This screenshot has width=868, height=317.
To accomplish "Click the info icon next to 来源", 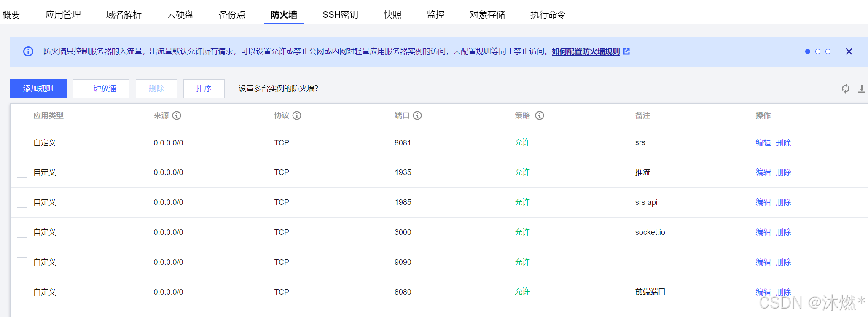I will coord(177,116).
